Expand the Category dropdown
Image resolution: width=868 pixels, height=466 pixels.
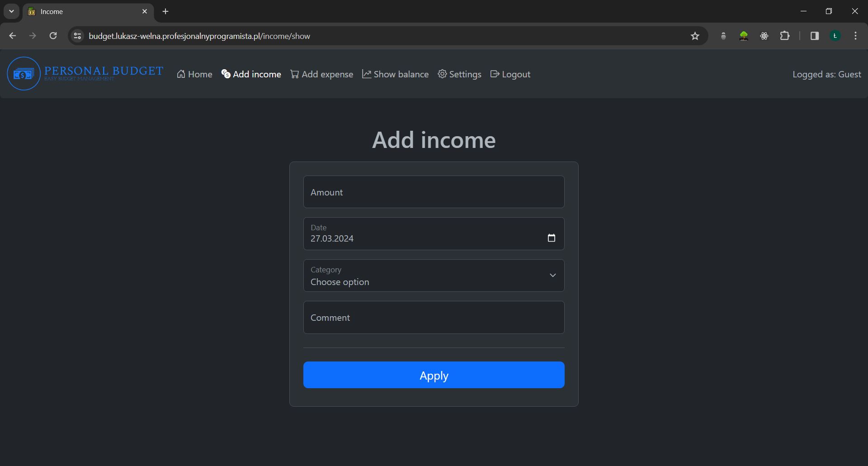click(434, 276)
